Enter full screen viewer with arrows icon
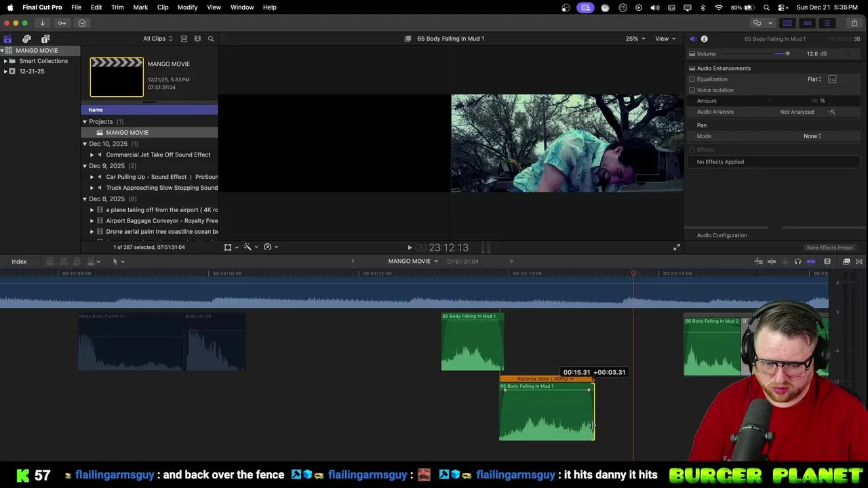This screenshot has width=868, height=488. pyautogui.click(x=676, y=248)
